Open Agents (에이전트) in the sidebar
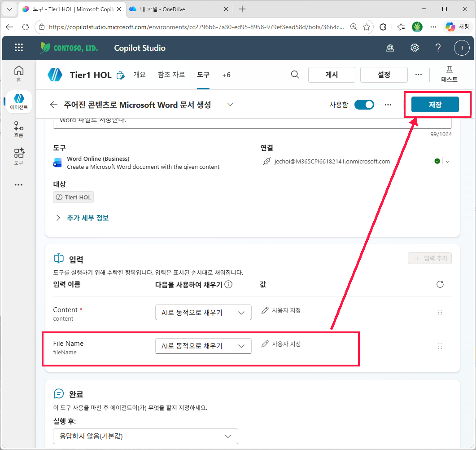 tap(19, 102)
